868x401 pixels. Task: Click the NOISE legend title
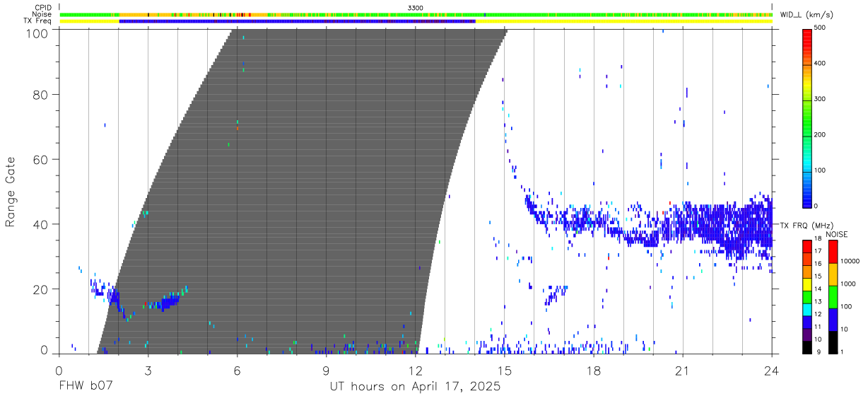pyautogui.click(x=836, y=234)
